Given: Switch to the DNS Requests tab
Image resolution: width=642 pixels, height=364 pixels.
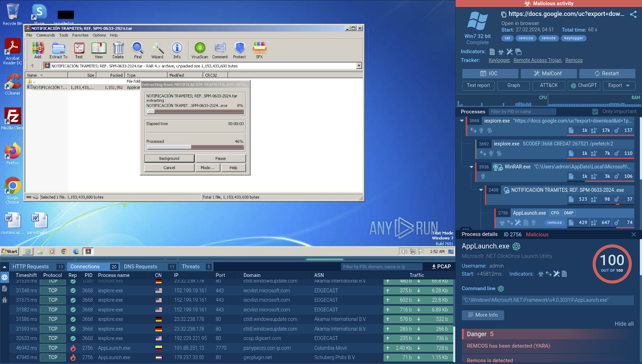Looking at the screenshot, I should [140, 267].
